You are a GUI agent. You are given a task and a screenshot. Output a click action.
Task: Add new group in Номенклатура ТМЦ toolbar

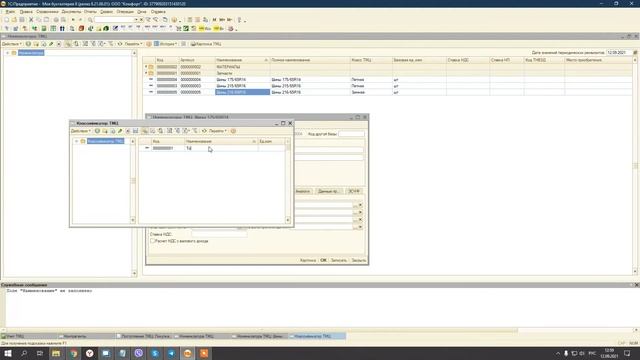(36, 44)
